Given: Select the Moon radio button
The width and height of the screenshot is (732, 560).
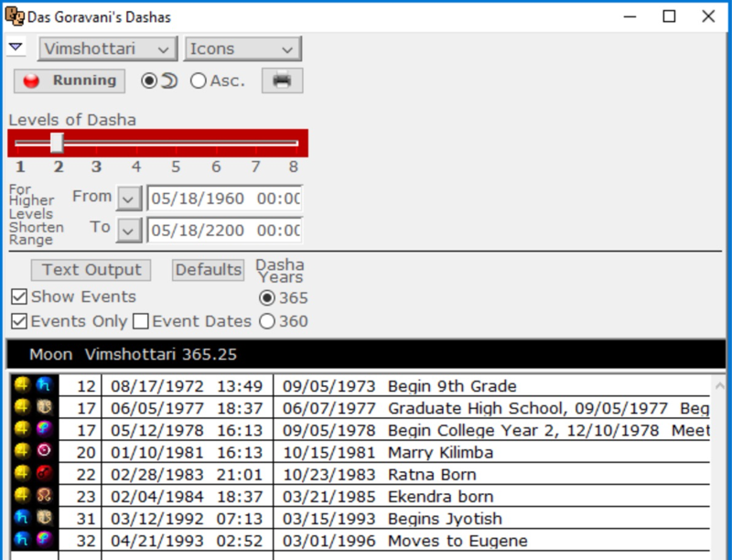Looking at the screenshot, I should [x=149, y=81].
